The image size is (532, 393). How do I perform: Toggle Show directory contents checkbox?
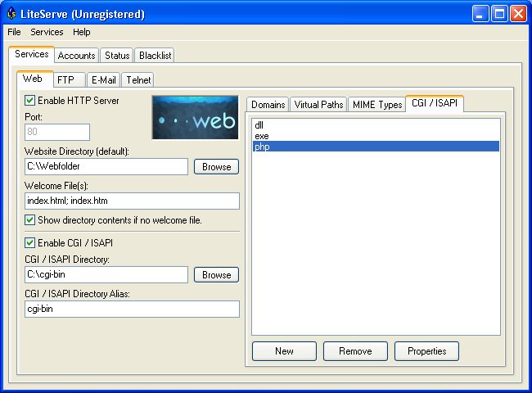(x=29, y=220)
